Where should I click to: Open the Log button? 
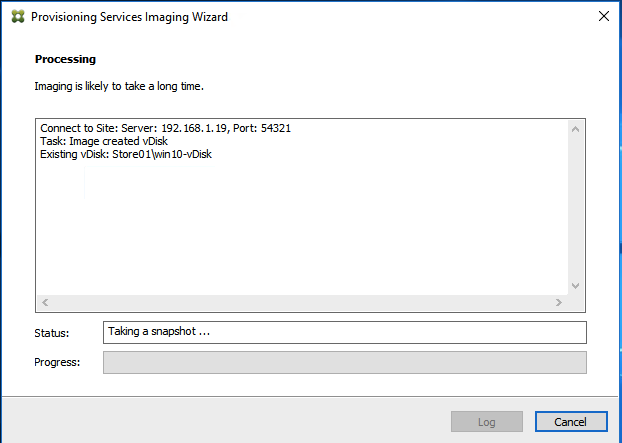point(487,422)
